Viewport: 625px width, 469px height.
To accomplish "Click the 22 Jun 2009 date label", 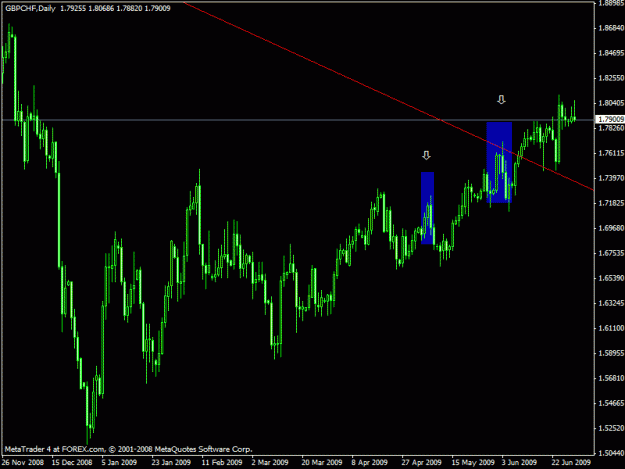I will [x=571, y=462].
